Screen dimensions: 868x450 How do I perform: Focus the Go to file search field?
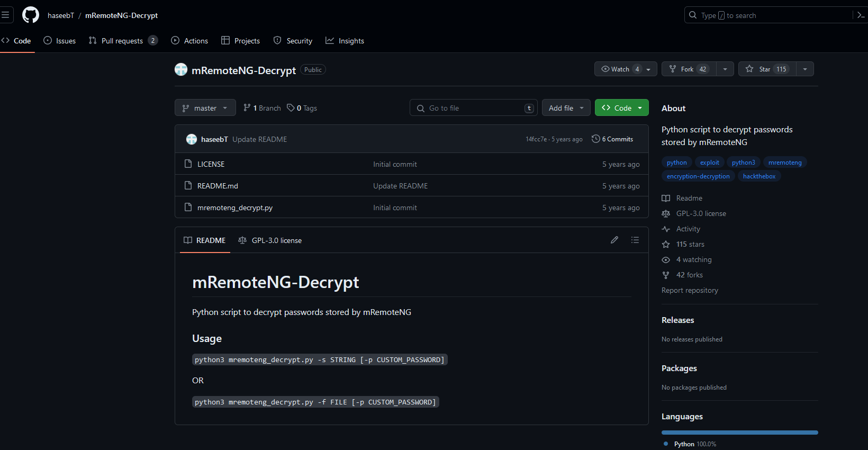pos(474,107)
